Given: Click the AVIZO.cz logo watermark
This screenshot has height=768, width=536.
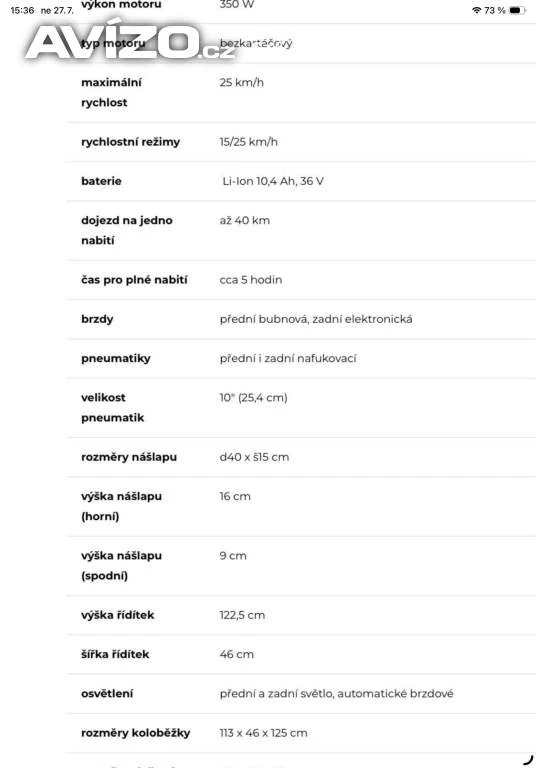Looking at the screenshot, I should [129, 43].
